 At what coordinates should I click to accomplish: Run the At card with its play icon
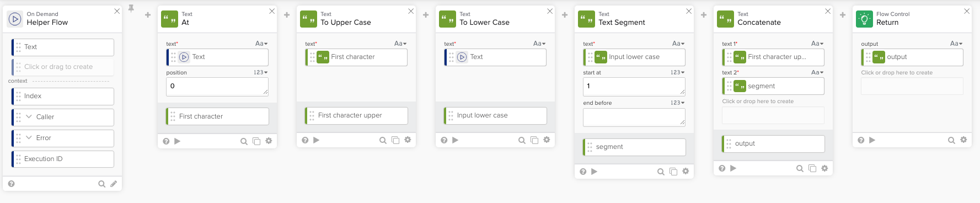point(177,141)
